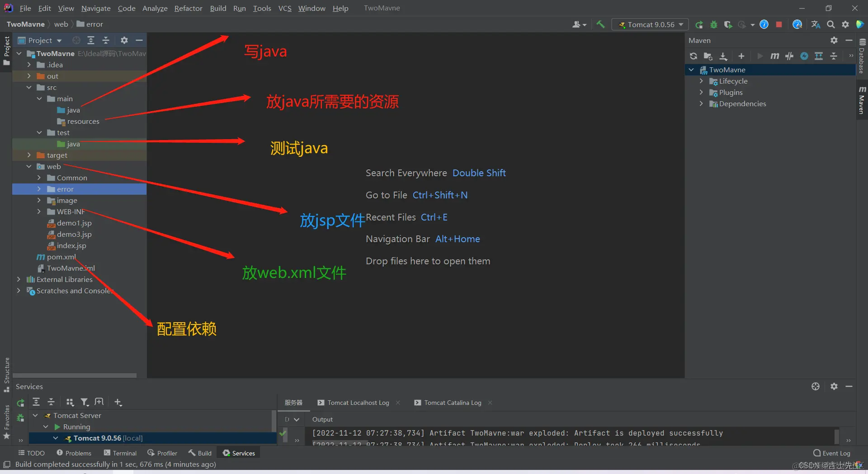Click the web breadcrumb in navigation bar
Image resolution: width=868 pixels, height=474 pixels.
click(x=61, y=24)
